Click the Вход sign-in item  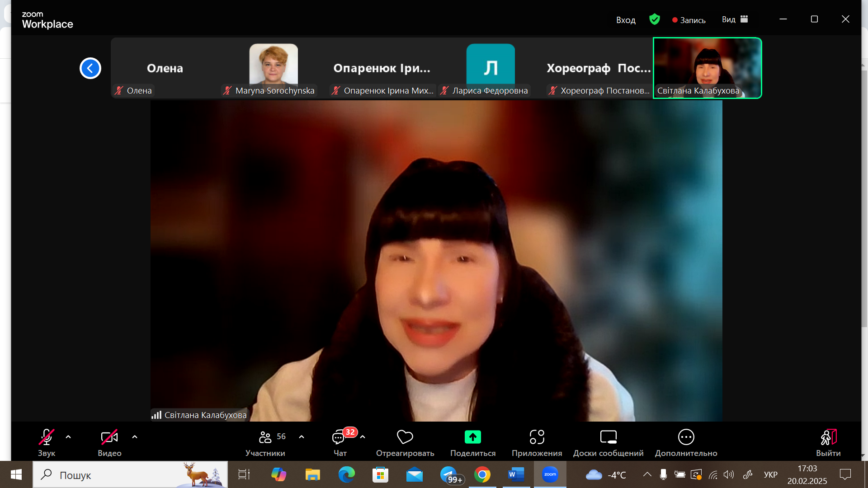pyautogui.click(x=626, y=20)
